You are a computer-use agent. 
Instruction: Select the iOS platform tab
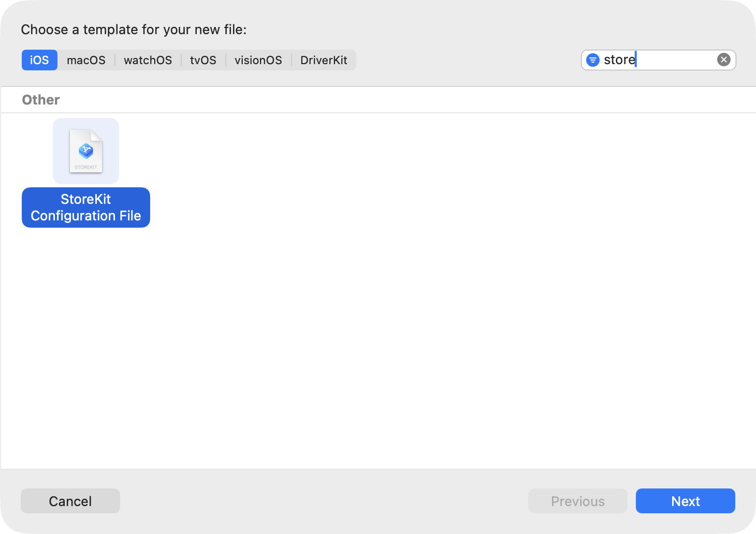click(39, 60)
